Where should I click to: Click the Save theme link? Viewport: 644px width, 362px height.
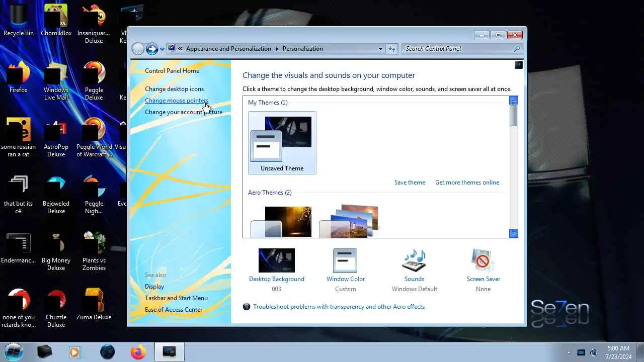click(x=410, y=183)
